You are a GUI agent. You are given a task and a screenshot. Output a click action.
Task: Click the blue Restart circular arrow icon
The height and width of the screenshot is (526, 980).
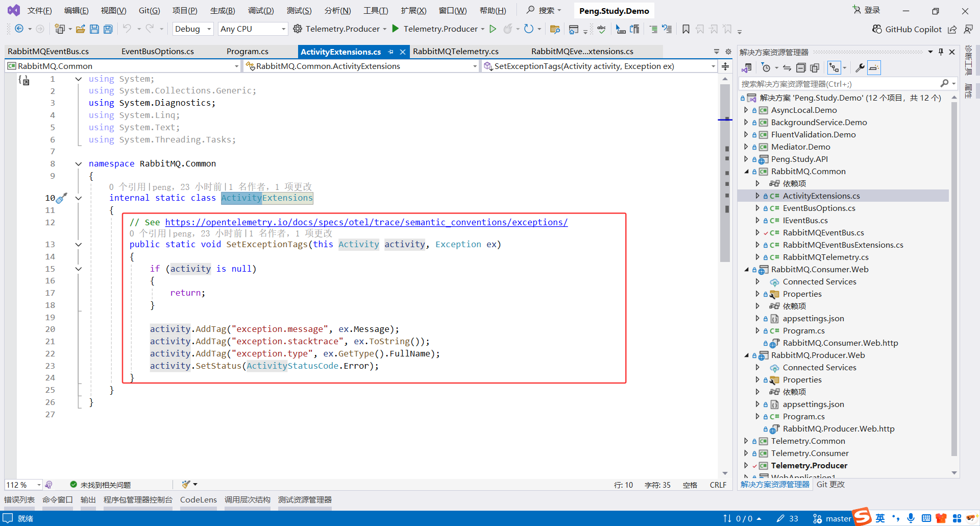[x=529, y=29]
